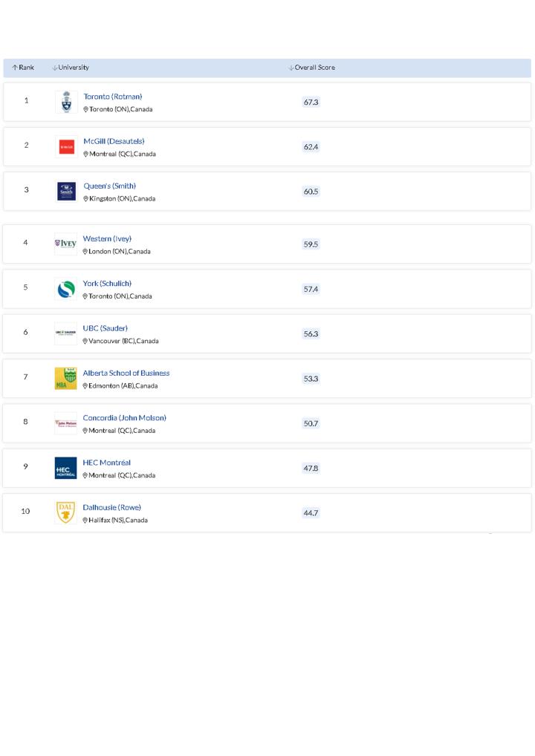Click the Toronto Rotman crest logo
The width and height of the screenshot is (535, 756).
(66, 102)
